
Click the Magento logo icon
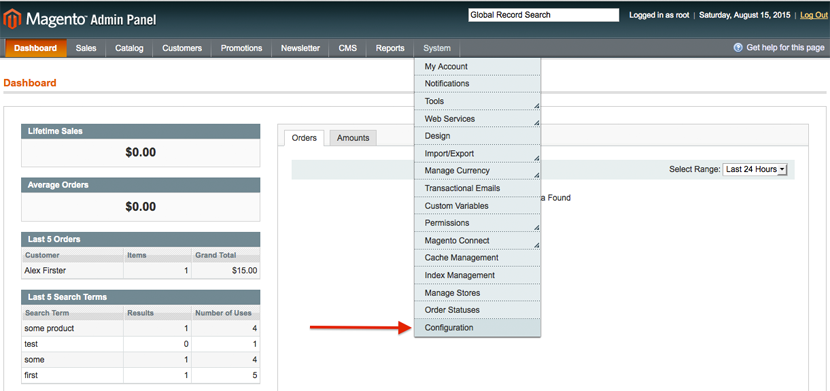tap(12, 19)
